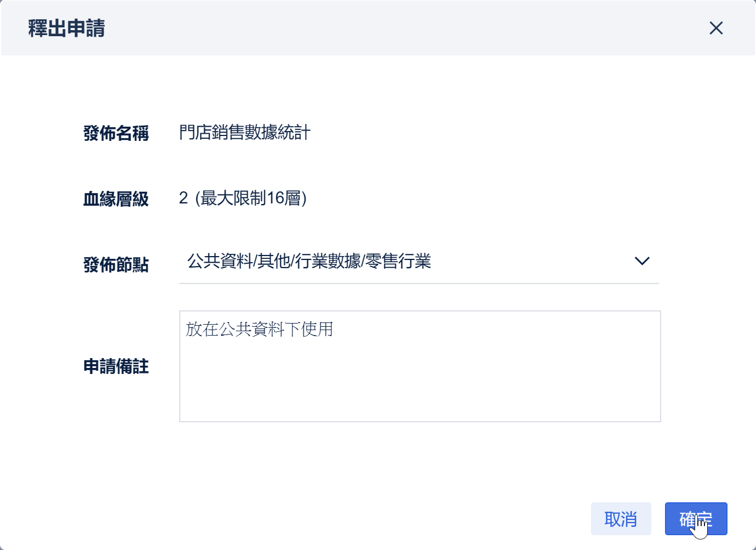Click the 發佈名稱 field label
Image resolution: width=756 pixels, height=550 pixels.
(116, 133)
